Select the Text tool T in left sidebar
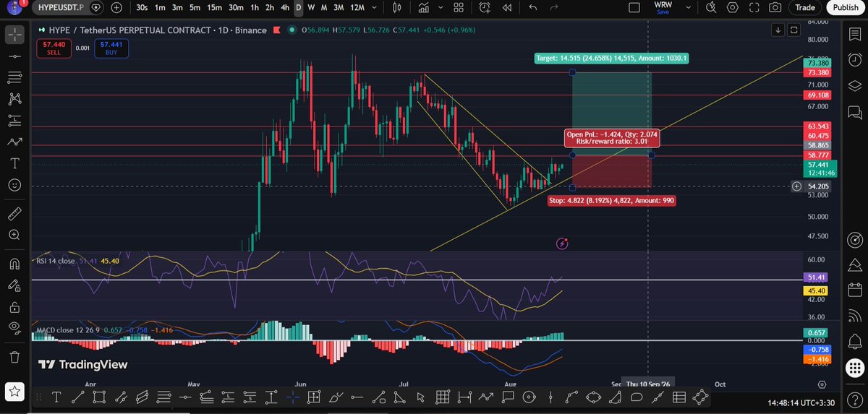Image resolution: width=868 pixels, height=414 pixels. pos(14,164)
